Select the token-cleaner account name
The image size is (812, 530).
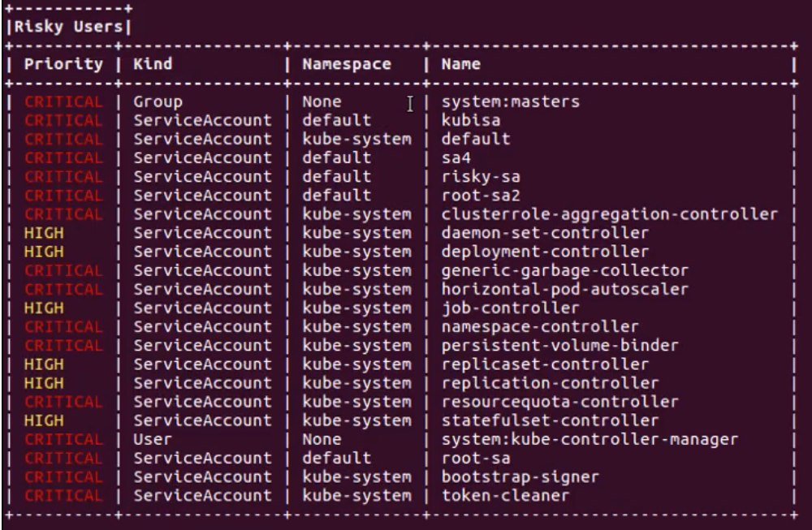coord(505,495)
